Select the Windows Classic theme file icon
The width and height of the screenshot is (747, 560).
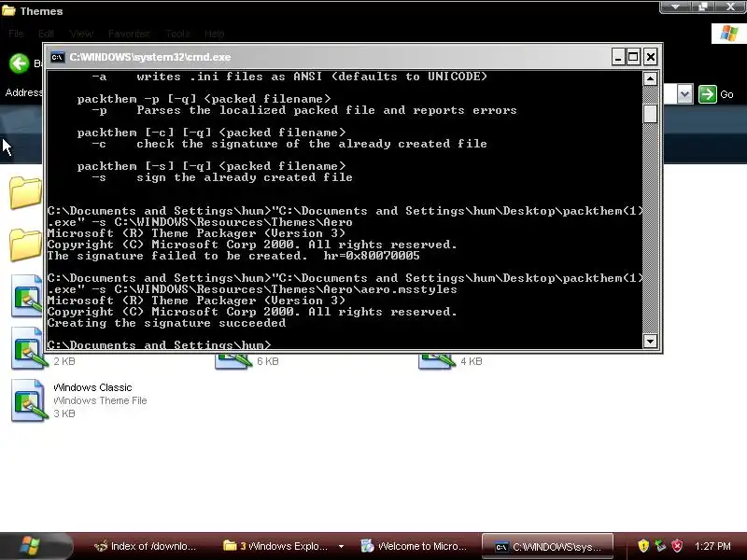pyautogui.click(x=29, y=400)
